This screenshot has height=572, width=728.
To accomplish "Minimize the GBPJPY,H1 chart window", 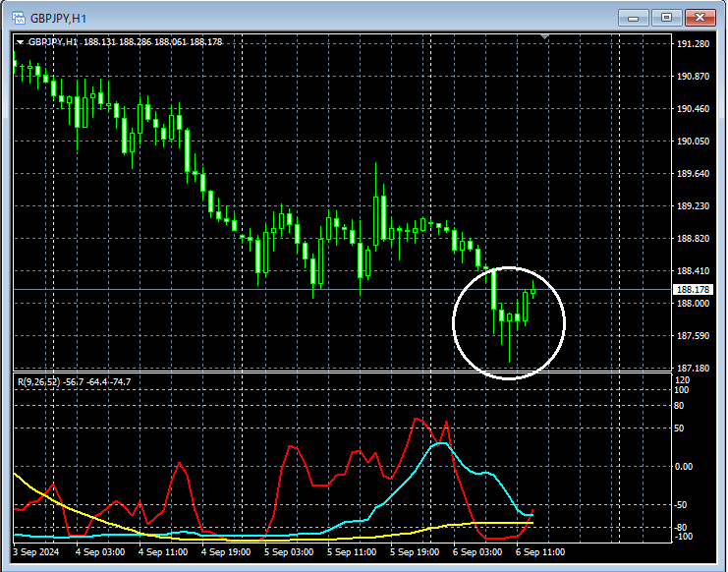I will point(633,18).
